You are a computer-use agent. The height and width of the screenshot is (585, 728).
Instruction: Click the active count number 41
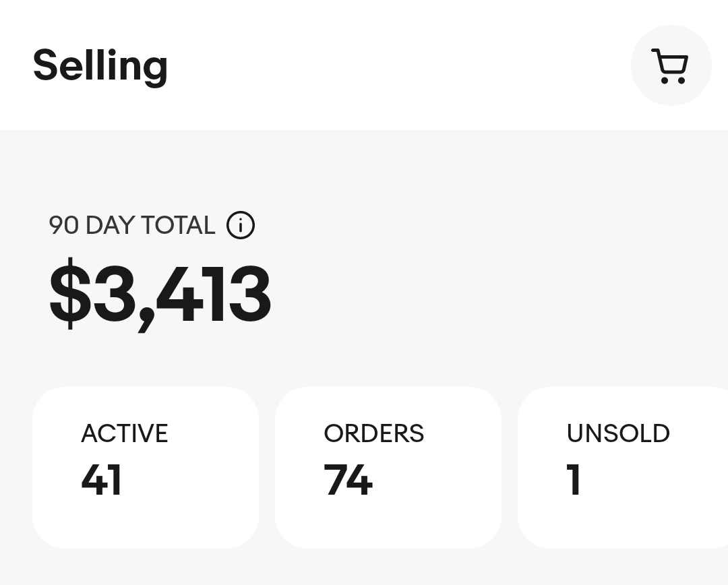[x=101, y=480]
